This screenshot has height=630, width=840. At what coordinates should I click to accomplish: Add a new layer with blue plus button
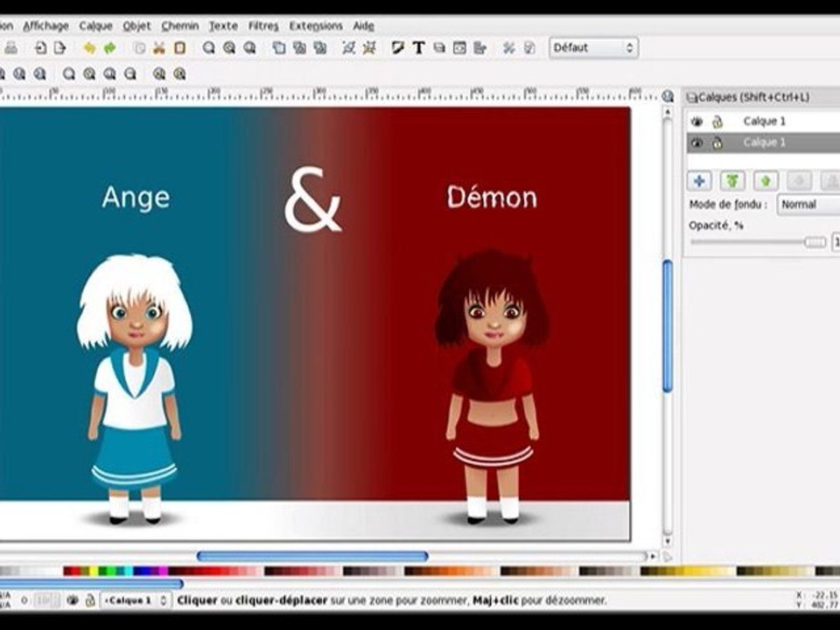[699, 181]
